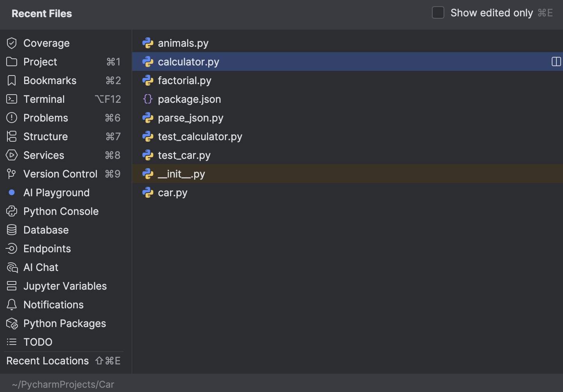Screen dimensions: 563x392
Task: Select the Terminal icon in the sidebar
Action: (11, 99)
